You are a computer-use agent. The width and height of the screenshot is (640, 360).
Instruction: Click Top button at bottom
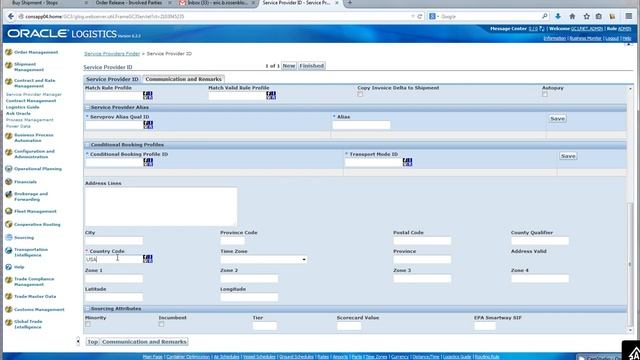(93, 342)
